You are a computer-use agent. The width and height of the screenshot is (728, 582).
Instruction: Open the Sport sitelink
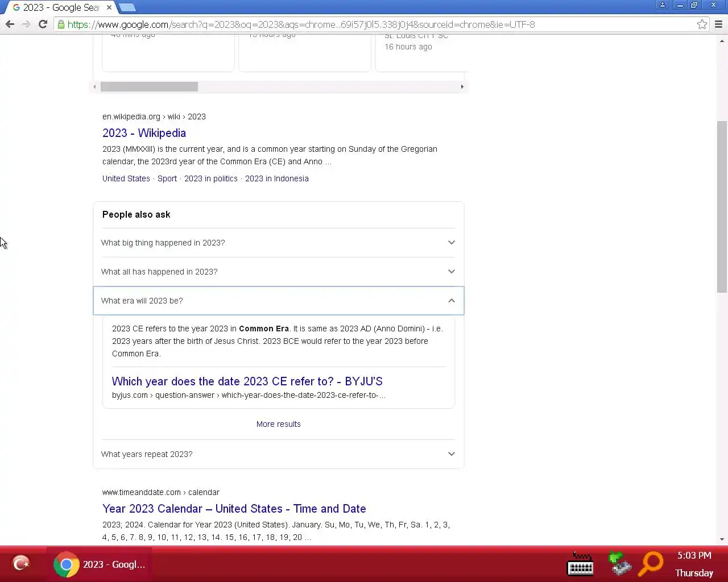pyautogui.click(x=167, y=178)
